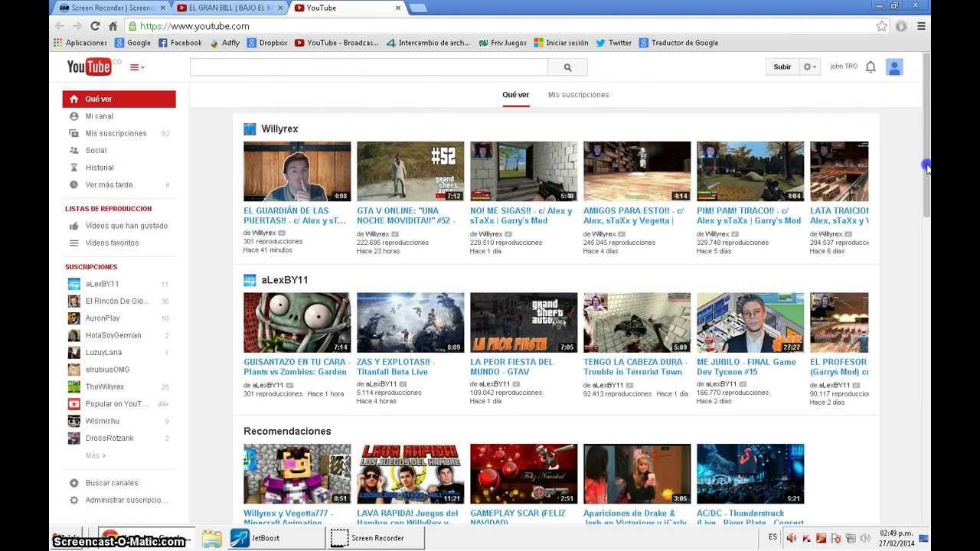Switch to EL GRAN BILL browser tab
This screenshot has width=980, height=551.
[230, 8]
